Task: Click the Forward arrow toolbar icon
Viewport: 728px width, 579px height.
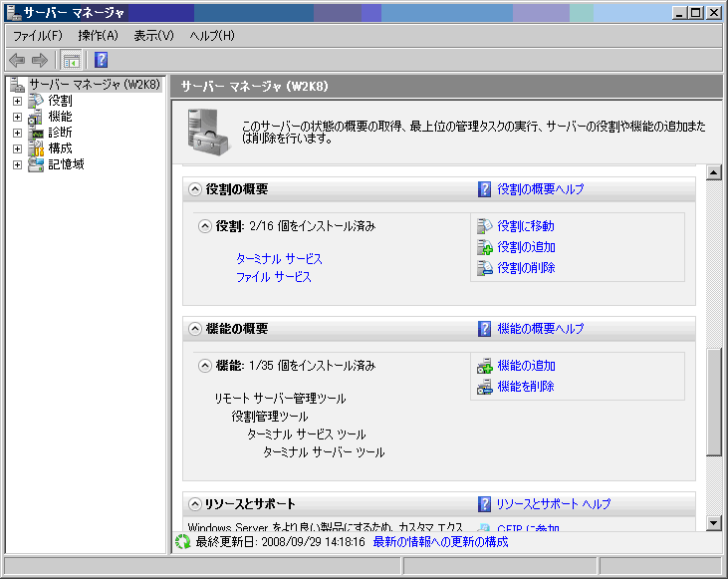Action: tap(40, 60)
